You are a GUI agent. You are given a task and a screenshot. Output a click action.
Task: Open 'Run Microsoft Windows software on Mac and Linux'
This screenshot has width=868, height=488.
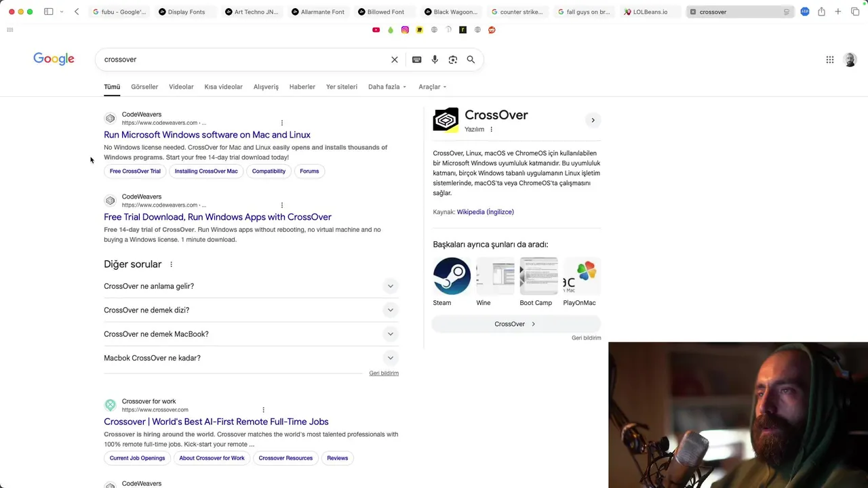207,135
